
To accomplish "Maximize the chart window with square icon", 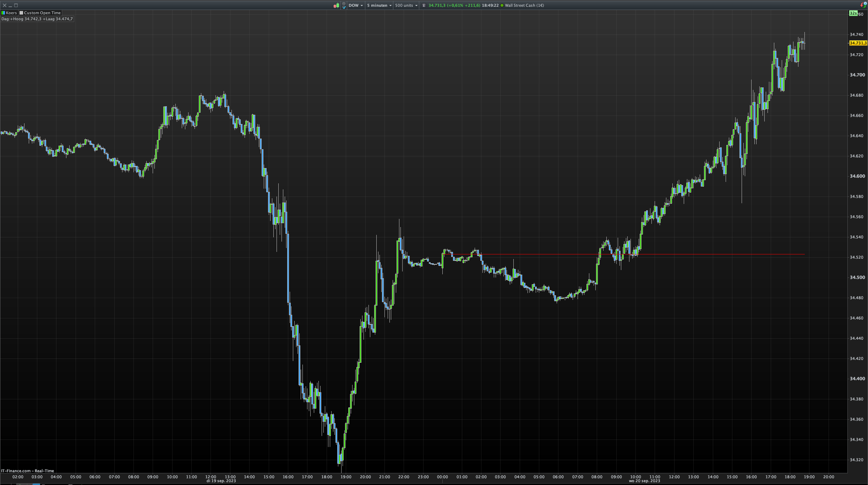I will [x=16, y=5].
